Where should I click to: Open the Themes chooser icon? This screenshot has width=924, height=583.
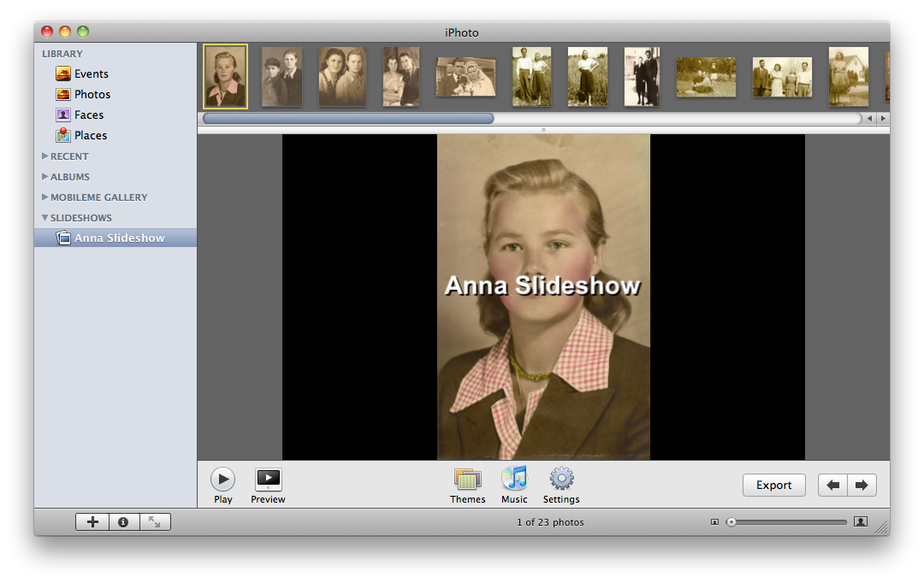pos(467,480)
